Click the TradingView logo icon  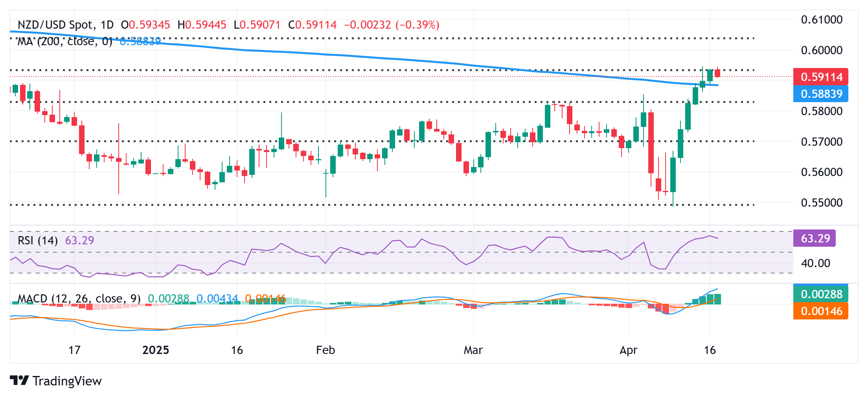(x=19, y=381)
